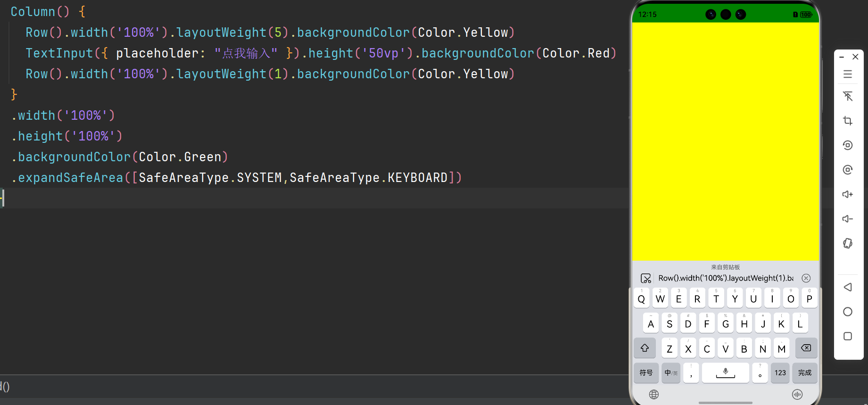The image size is (868, 405).
Task: Tap the J key
Action: (763, 323)
